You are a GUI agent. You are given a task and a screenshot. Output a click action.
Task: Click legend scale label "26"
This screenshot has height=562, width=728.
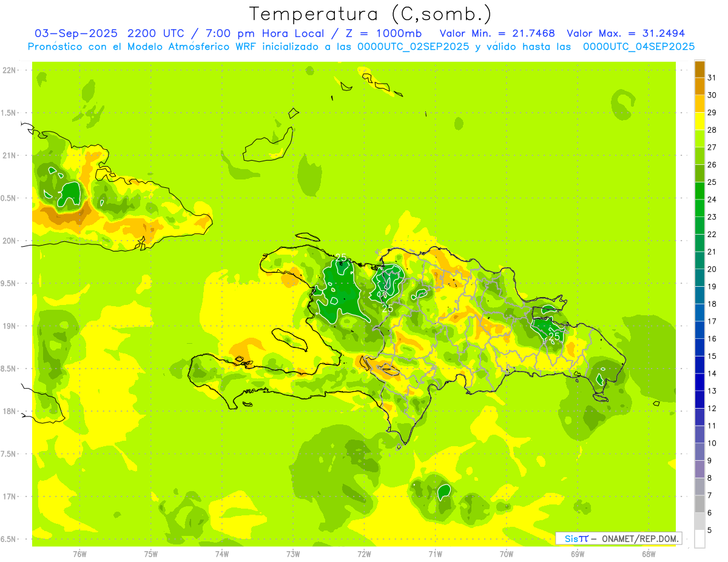[712, 165]
